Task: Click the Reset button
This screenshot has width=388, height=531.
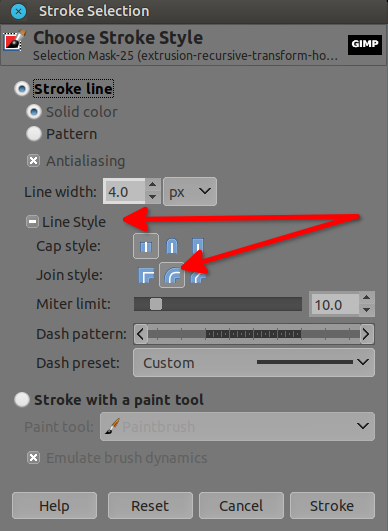Action: pos(150,506)
